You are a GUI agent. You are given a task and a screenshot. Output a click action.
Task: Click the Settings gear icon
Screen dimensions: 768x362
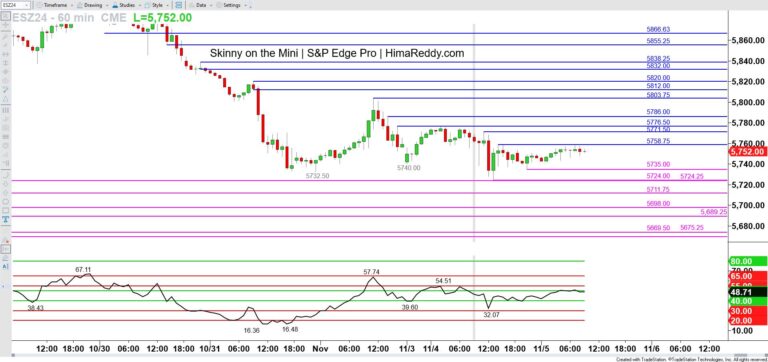pyautogui.click(x=219, y=5)
